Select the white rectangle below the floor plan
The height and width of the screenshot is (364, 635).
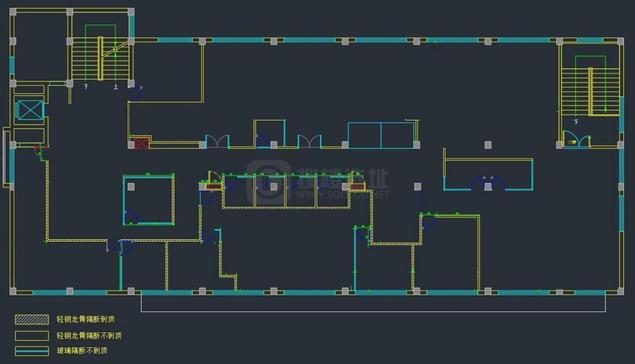373,302
